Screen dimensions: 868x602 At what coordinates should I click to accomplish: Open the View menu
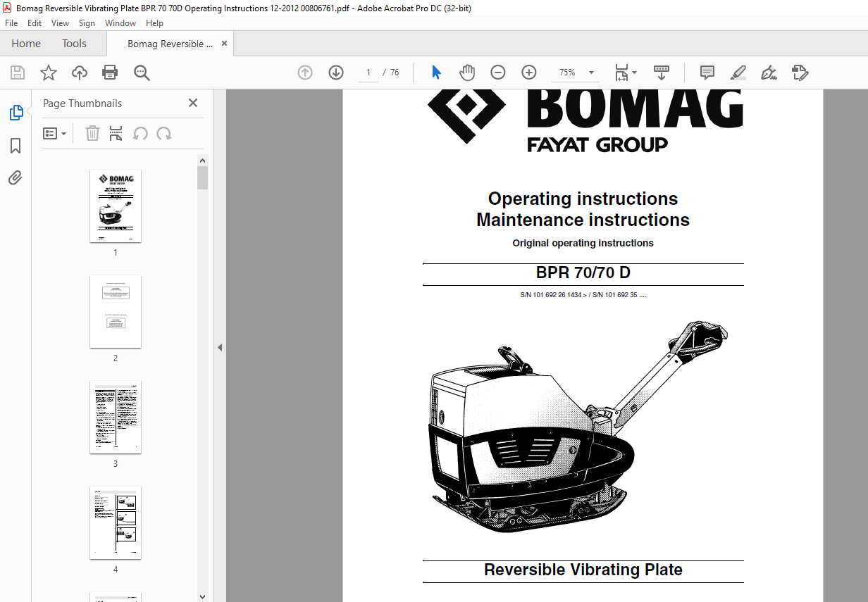coord(60,23)
